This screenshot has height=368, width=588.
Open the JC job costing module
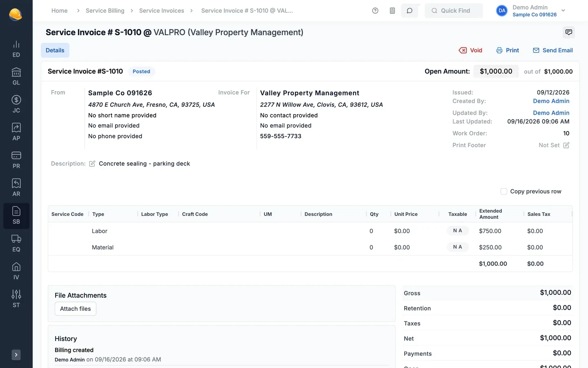pyautogui.click(x=16, y=105)
